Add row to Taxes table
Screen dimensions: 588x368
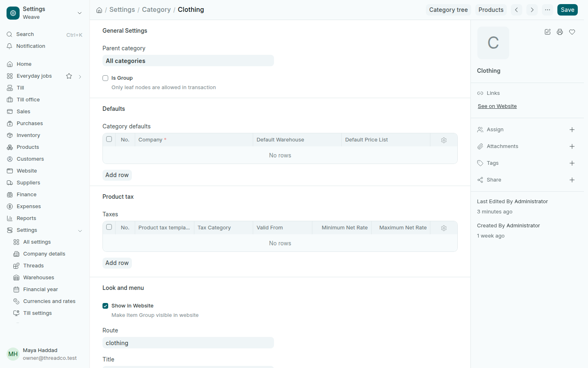(x=117, y=263)
